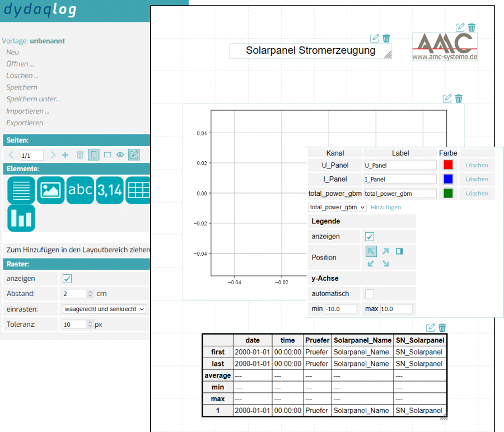The width and height of the screenshot is (504, 432).
Task: Toggle the Raster anzeigen checkbox
Action: (67, 279)
